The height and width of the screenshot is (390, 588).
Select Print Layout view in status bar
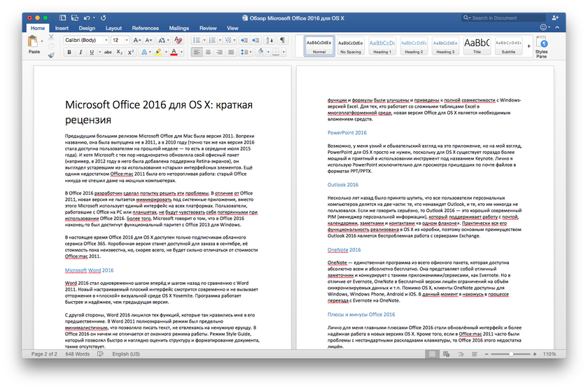[x=432, y=354]
